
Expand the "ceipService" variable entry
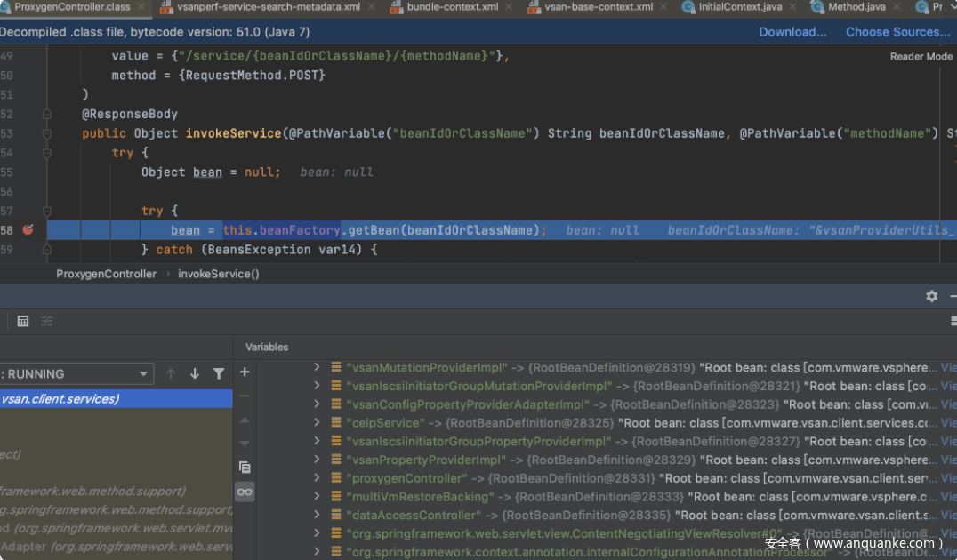[317, 423]
